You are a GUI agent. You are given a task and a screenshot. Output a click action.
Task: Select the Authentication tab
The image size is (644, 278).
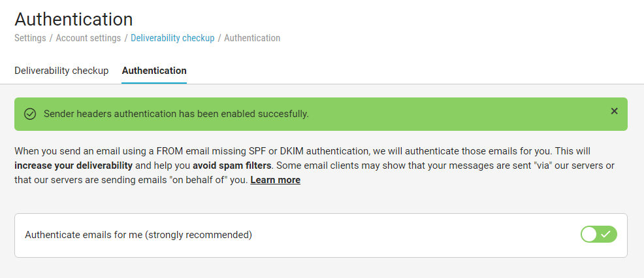[154, 71]
